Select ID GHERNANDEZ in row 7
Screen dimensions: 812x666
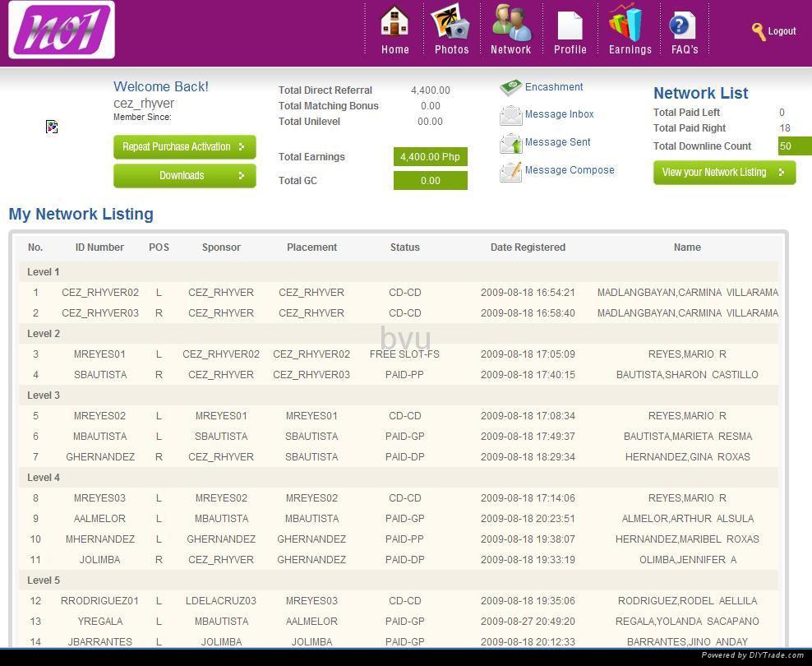(x=100, y=457)
